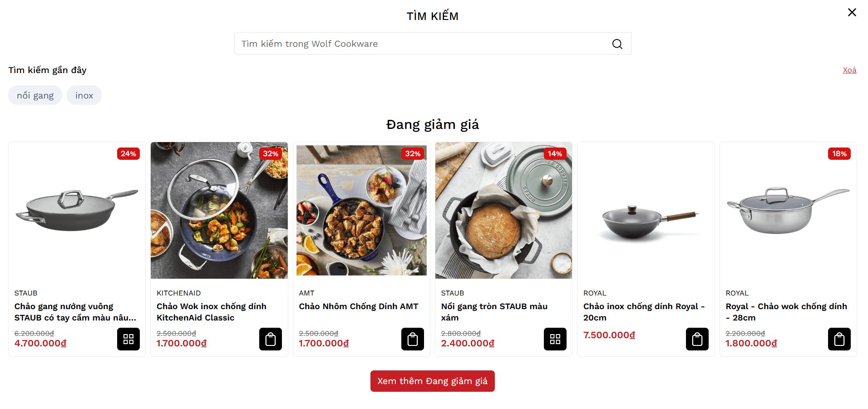Open "Chảo inox chống dính Royal - 20cm" title
Screen dimensions: 868x409
(x=644, y=312)
